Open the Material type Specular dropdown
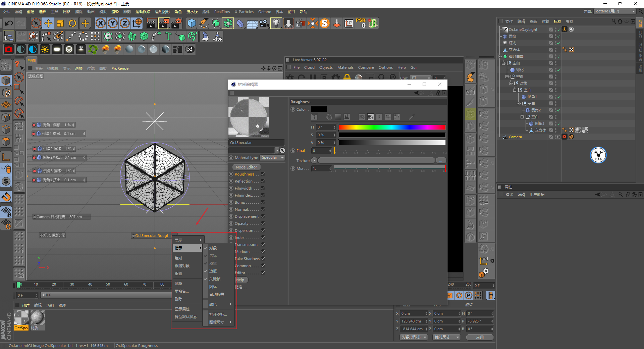 point(273,158)
